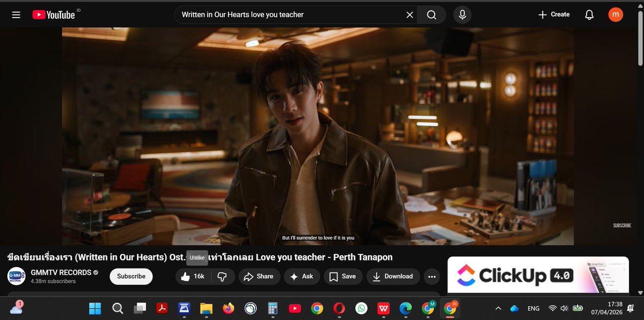The image size is (644, 320).
Task: Go to the YouTube home logo
Action: [x=54, y=14]
